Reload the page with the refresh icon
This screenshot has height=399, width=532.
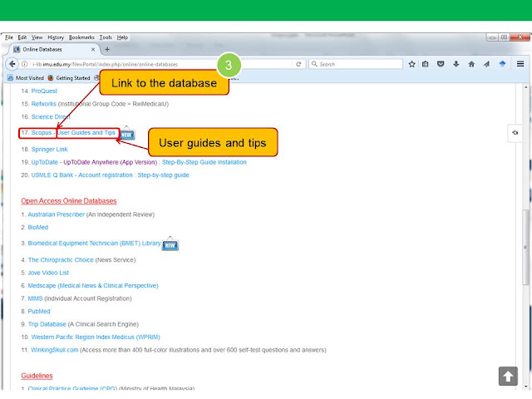(298, 64)
